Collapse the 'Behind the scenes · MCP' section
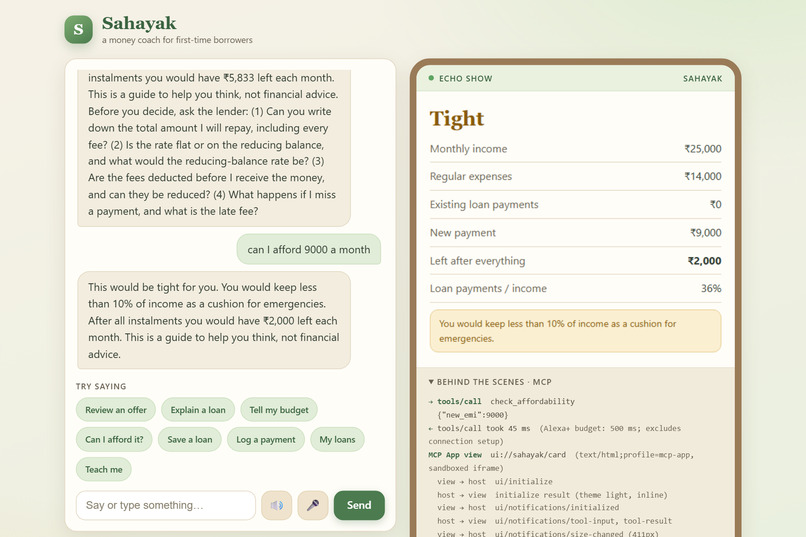The width and height of the screenshot is (806, 537). [x=490, y=382]
